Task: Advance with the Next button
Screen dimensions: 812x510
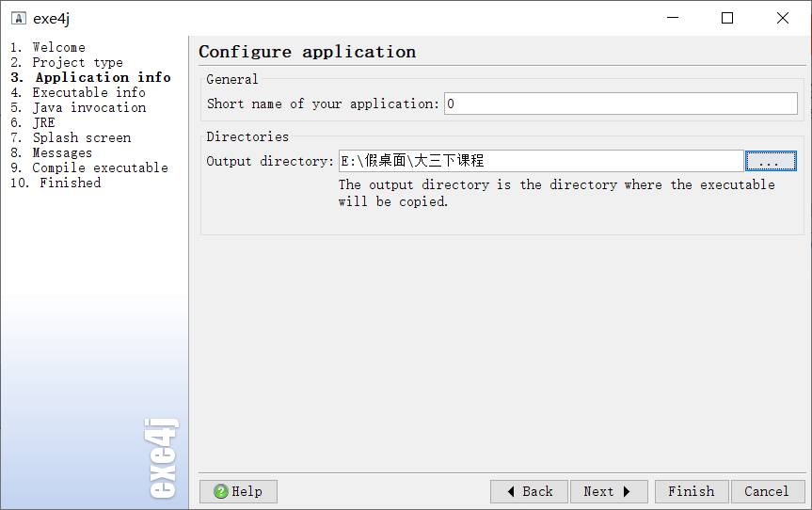Action: tap(609, 491)
